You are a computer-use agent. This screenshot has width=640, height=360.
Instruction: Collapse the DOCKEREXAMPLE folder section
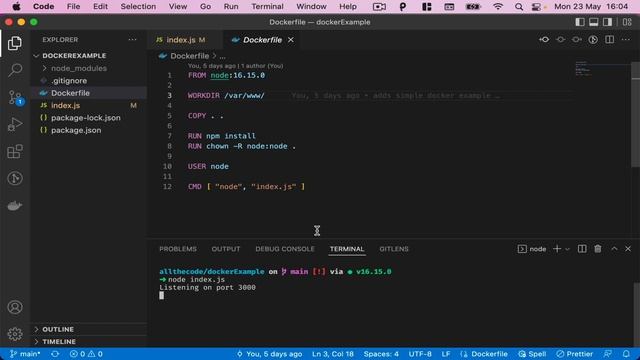tap(74, 56)
